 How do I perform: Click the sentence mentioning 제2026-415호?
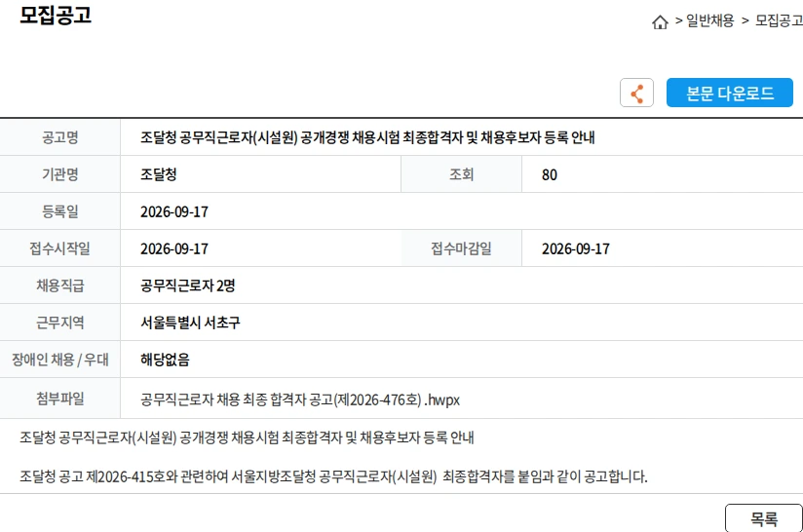click(x=333, y=476)
